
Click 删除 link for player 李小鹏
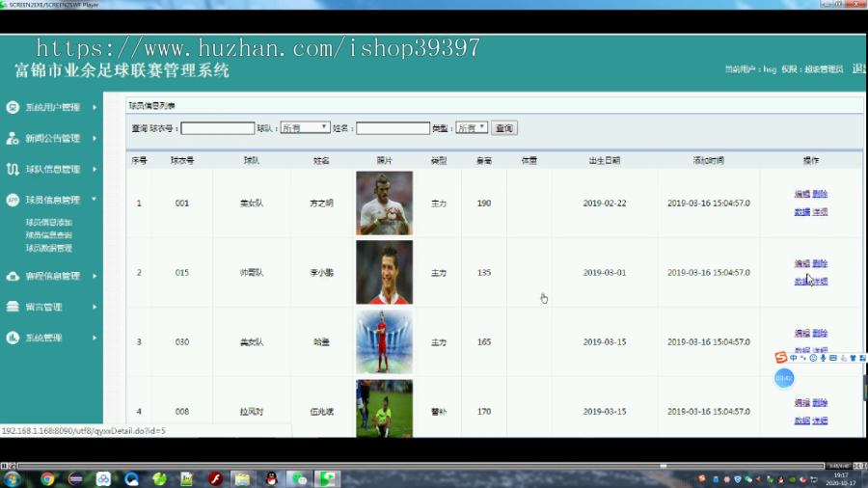(x=820, y=263)
